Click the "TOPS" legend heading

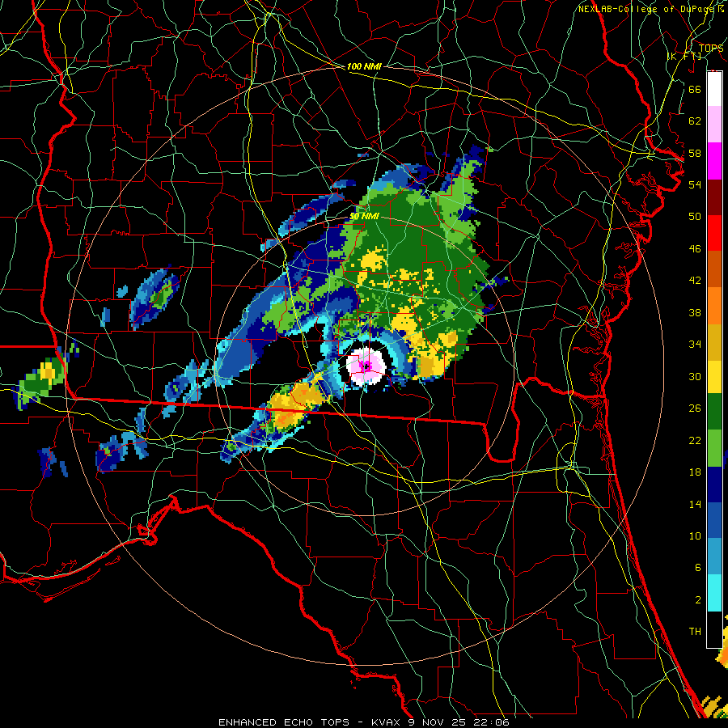tap(711, 48)
